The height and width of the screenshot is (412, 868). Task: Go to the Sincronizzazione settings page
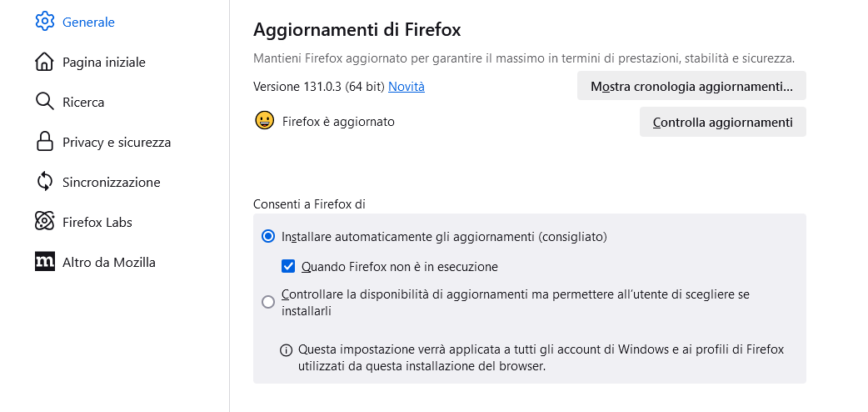111,182
